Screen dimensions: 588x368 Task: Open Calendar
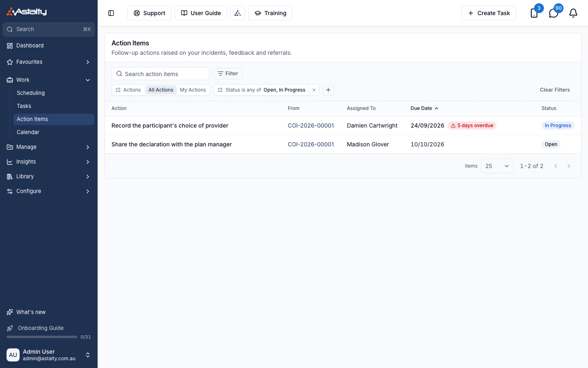[x=54, y=132]
